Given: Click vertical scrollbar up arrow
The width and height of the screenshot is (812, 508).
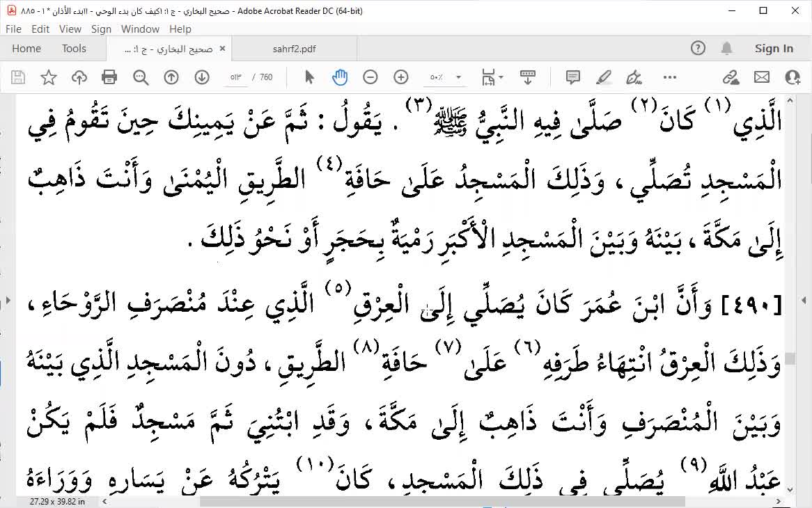Looking at the screenshot, I should click(790, 101).
